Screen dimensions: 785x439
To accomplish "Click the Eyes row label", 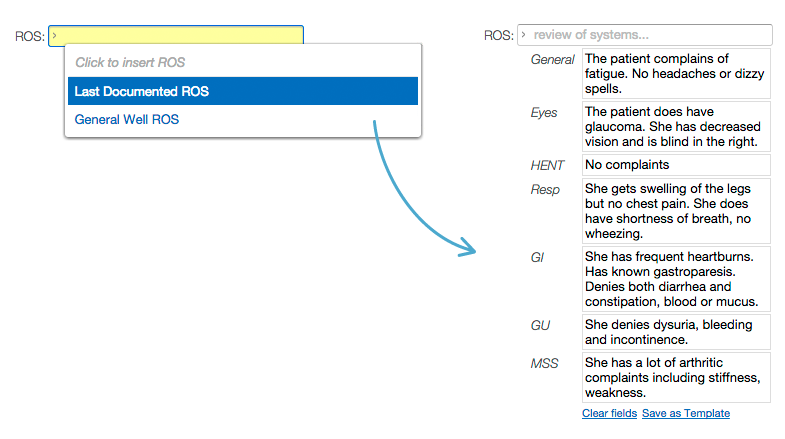I will click(x=544, y=113).
